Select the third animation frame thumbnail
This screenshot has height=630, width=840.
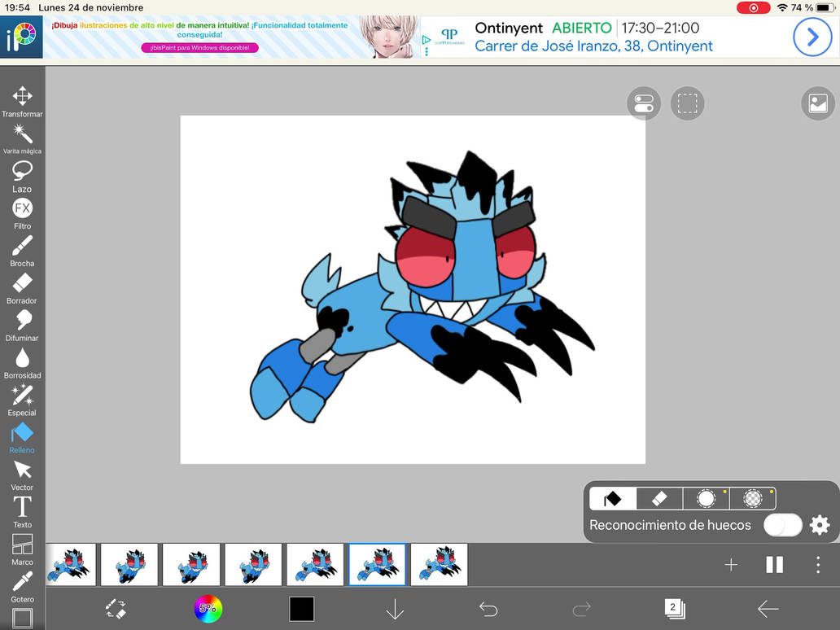[191, 565]
